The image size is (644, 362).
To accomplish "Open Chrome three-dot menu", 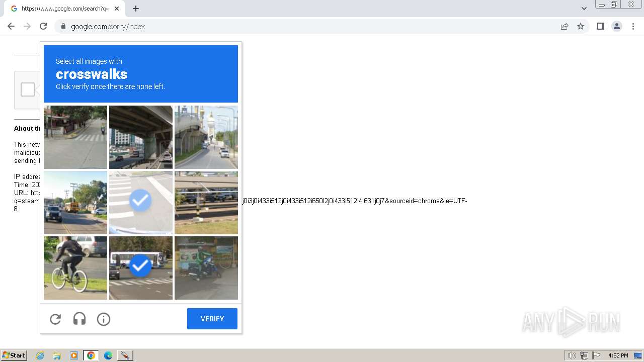I will [x=633, y=26].
